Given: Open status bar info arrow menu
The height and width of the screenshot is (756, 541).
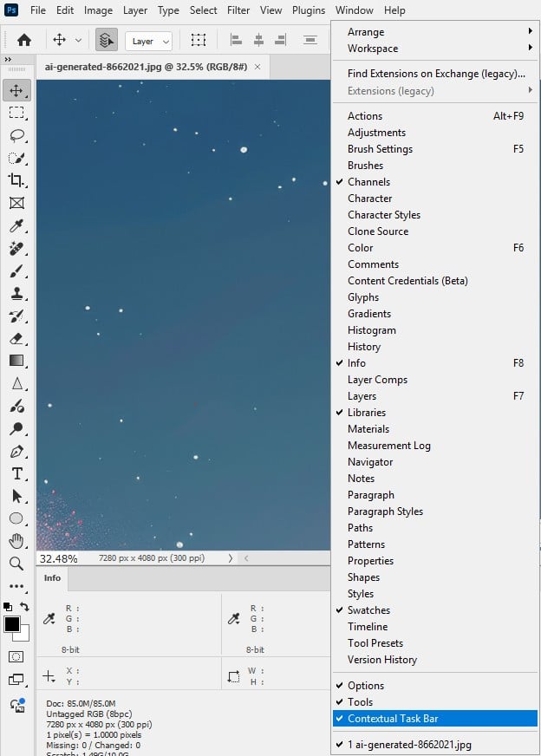Looking at the screenshot, I should [x=230, y=557].
